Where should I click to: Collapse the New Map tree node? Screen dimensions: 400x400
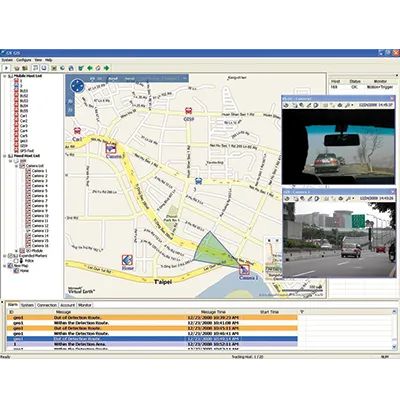5,266
